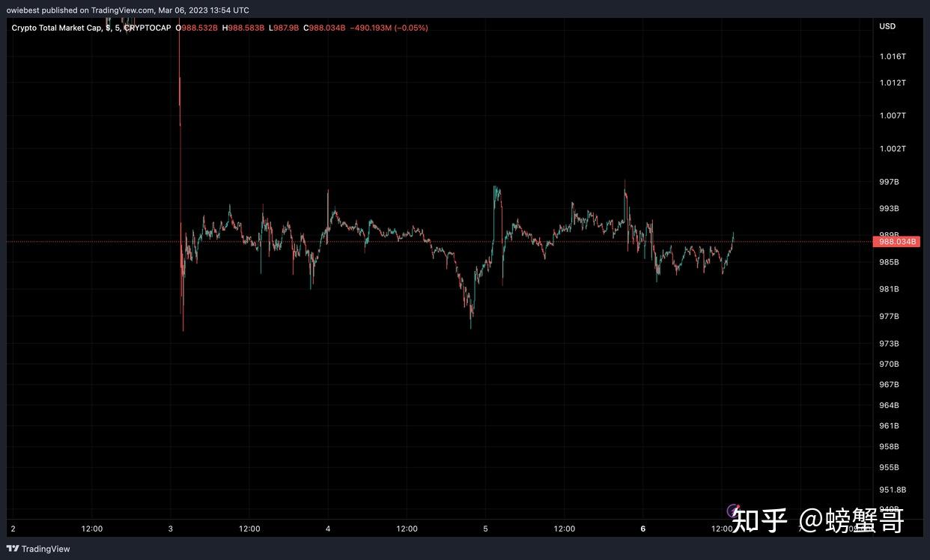Click the 981B price axis label

(x=889, y=289)
